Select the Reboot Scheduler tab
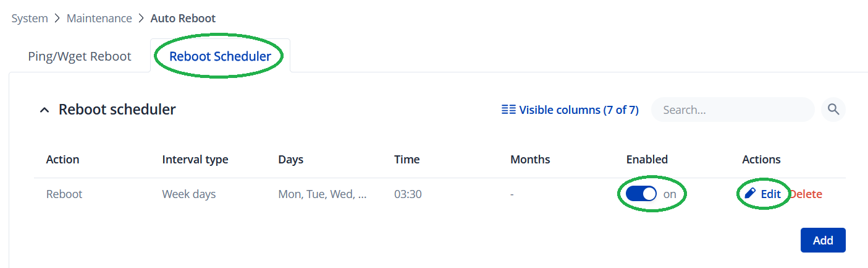This screenshot has width=868, height=268. [x=220, y=56]
